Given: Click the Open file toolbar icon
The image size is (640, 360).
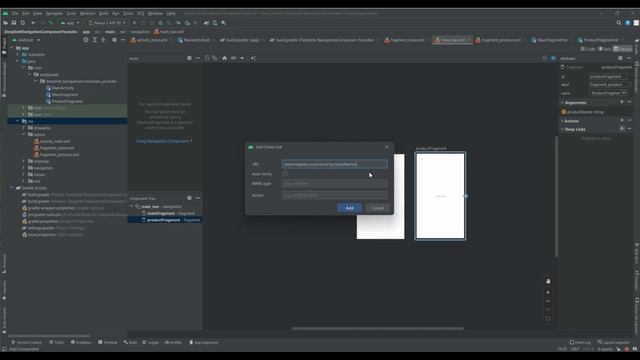Looking at the screenshot, I should pos(6,23).
